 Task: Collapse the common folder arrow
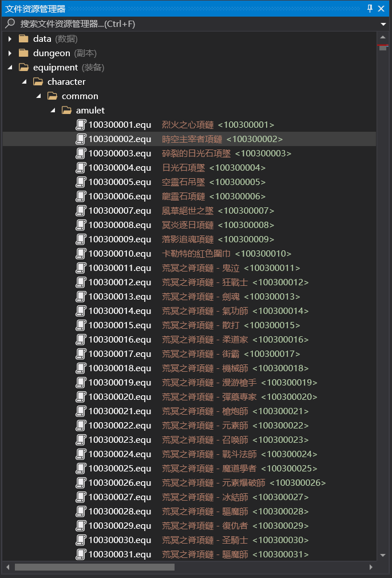(38, 96)
